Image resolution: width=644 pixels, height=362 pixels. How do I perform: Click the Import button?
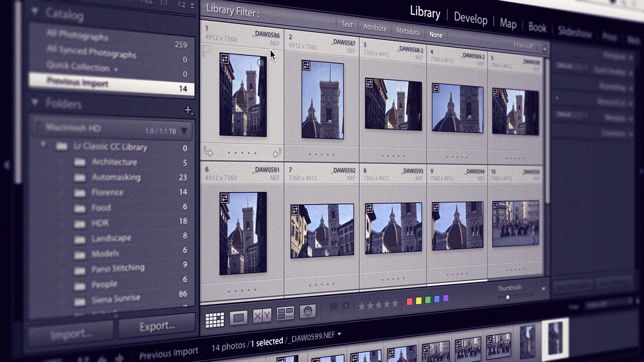pyautogui.click(x=70, y=334)
